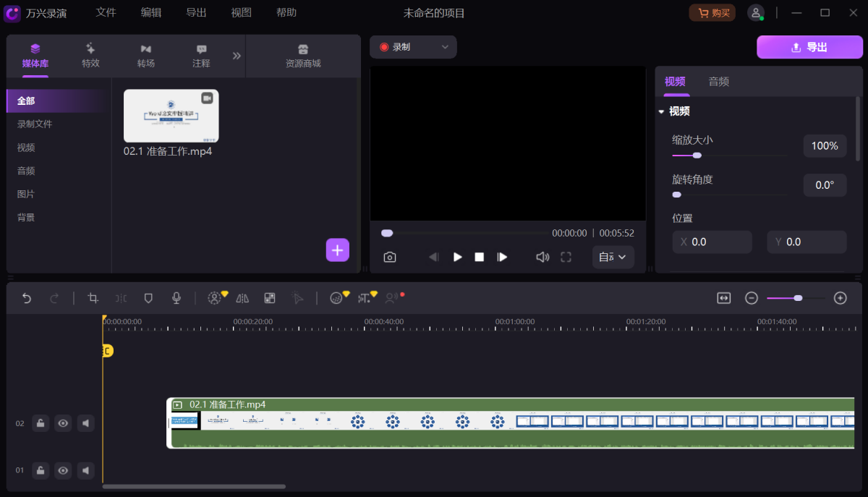
Task: Undo the last edit in the timeline toolbar
Action: coord(27,298)
